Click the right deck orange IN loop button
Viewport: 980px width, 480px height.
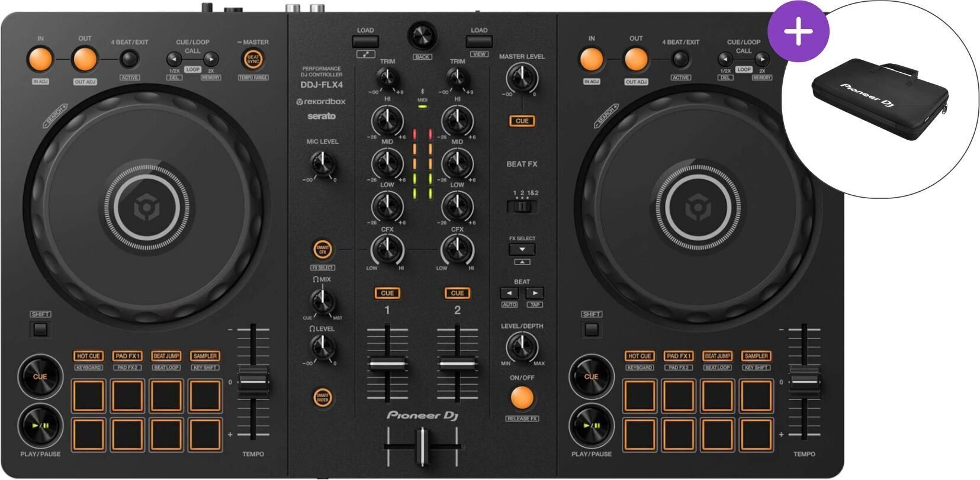coord(591,59)
